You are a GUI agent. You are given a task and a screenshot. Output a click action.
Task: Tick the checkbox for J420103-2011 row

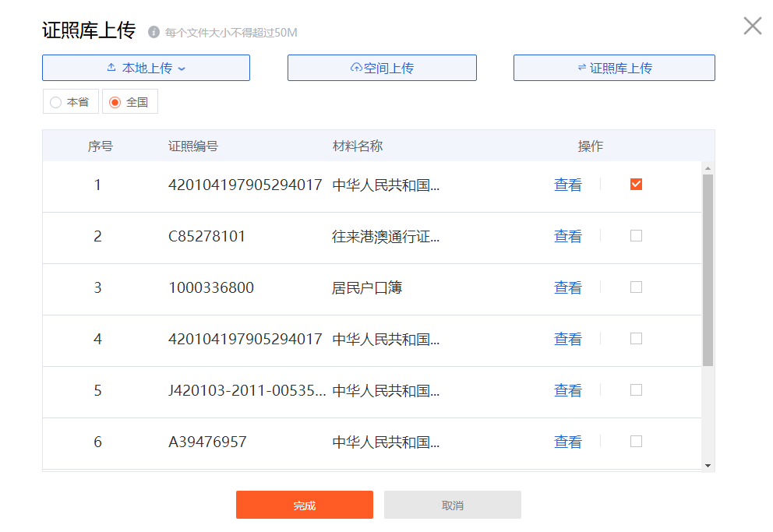(636, 389)
